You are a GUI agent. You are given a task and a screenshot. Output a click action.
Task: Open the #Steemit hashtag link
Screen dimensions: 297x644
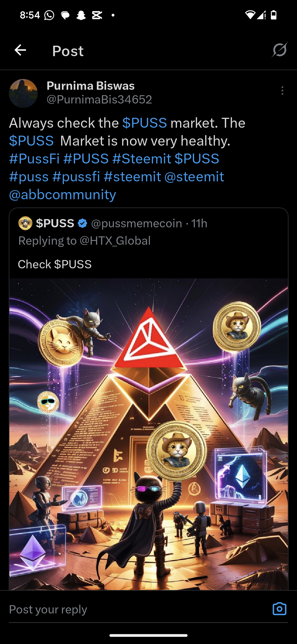pos(142,159)
